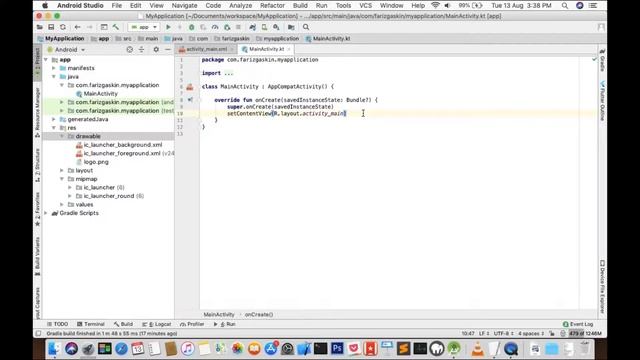Expand the ic_launcher_round node
Viewport: 640px width, 360px height.
[x=70, y=196]
